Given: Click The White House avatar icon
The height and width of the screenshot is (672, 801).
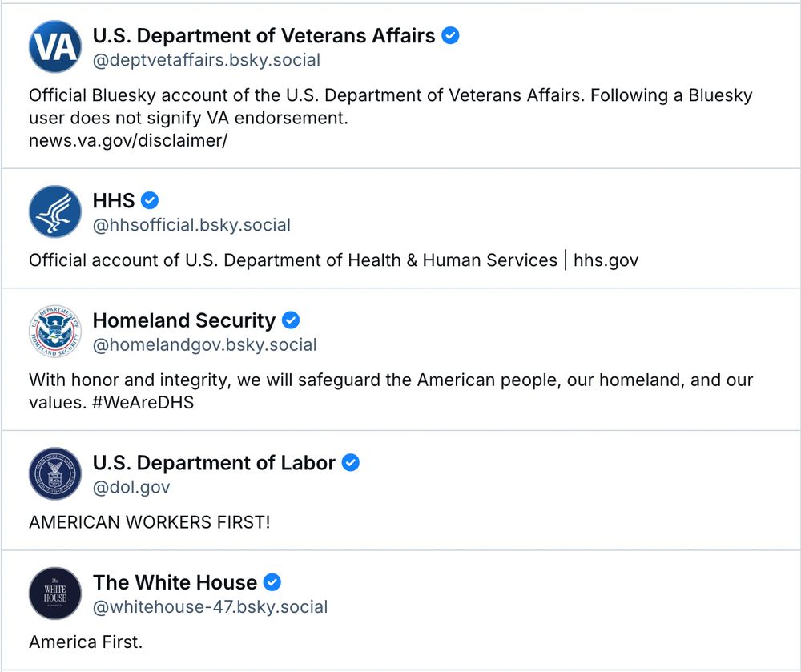Looking at the screenshot, I should click(54, 593).
